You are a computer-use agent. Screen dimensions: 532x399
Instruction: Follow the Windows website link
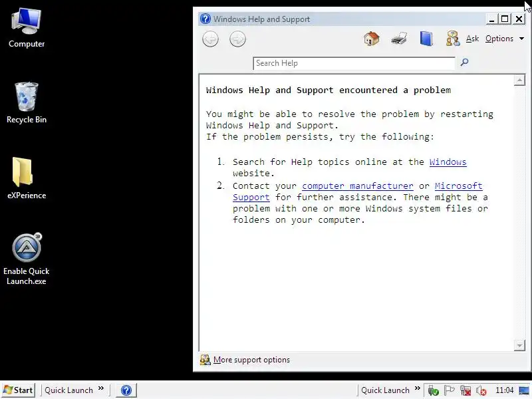[x=448, y=162]
